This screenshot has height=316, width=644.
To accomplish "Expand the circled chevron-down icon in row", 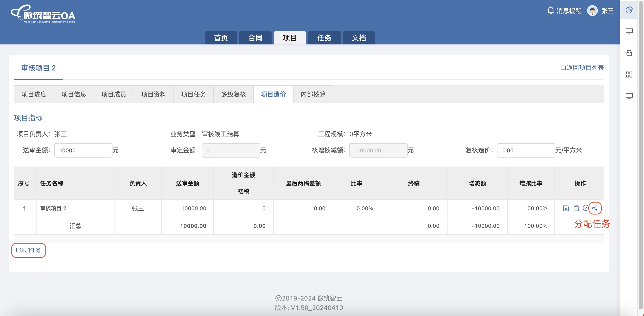I will click(x=586, y=208).
